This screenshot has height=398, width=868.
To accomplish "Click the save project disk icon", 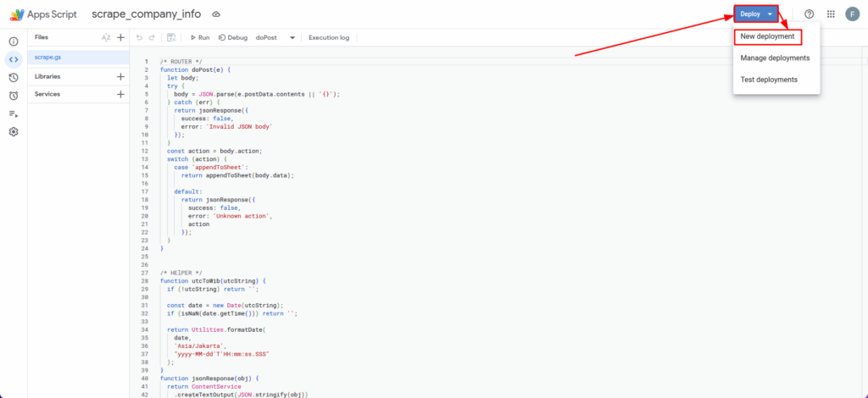I will point(171,37).
